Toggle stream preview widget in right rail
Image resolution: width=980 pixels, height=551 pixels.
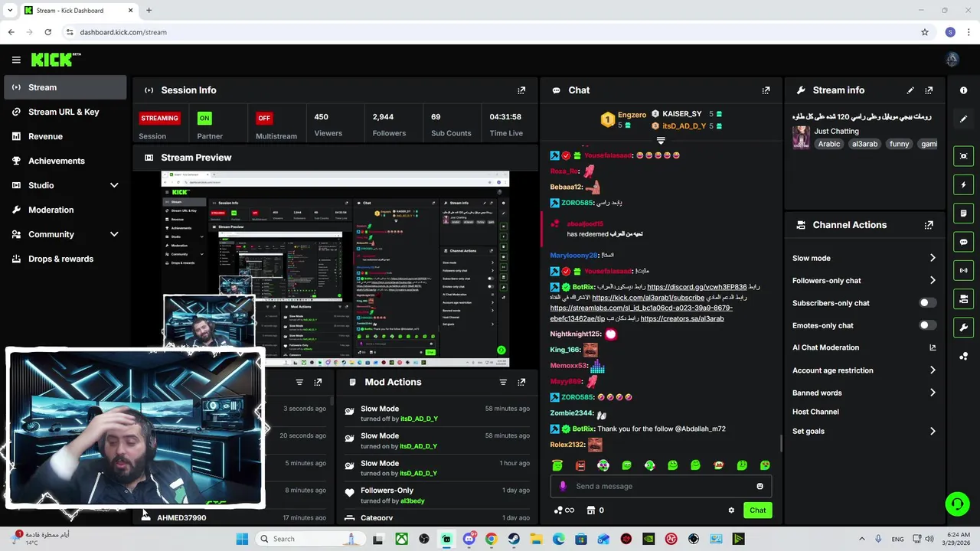click(963, 156)
